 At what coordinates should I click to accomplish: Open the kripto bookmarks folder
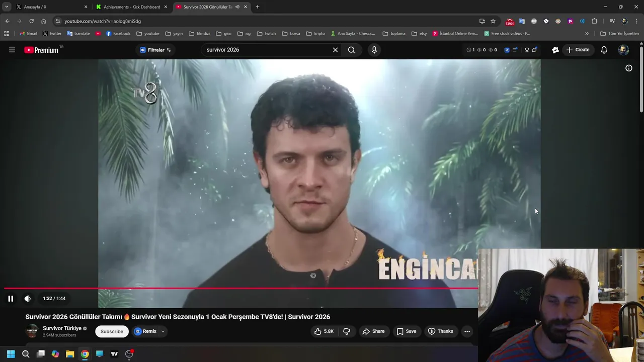coord(315,34)
